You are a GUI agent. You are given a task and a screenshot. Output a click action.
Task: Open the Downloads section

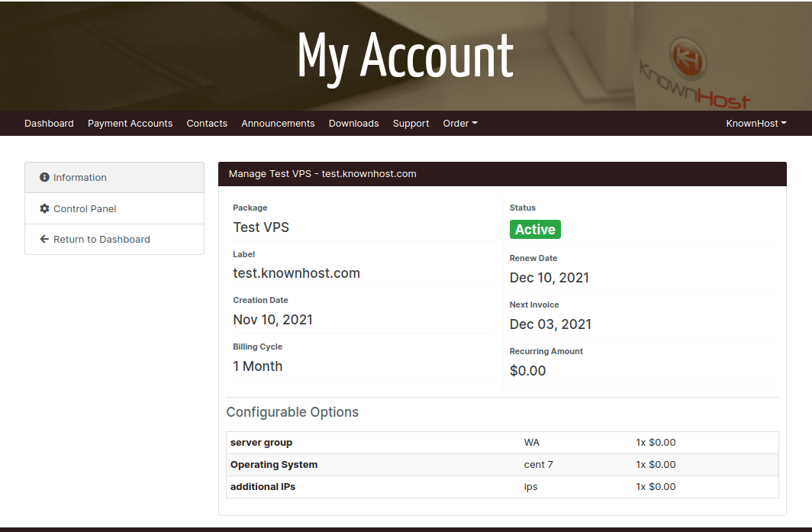pos(353,124)
